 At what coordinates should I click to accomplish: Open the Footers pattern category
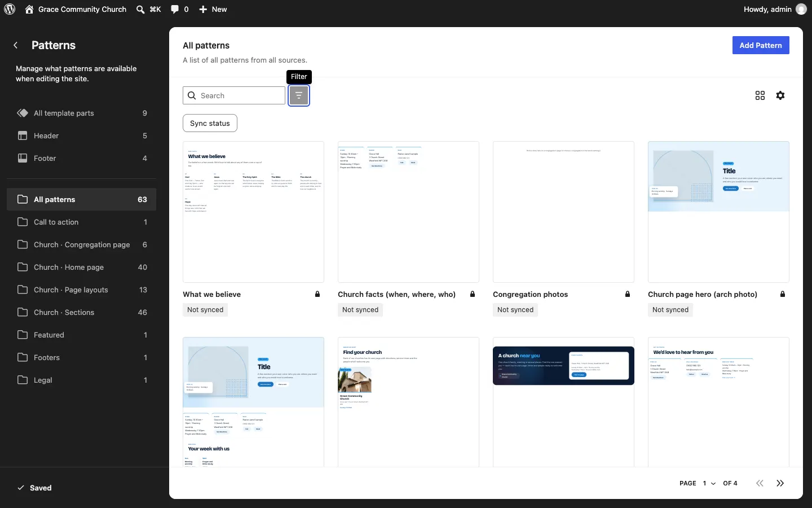point(82,357)
